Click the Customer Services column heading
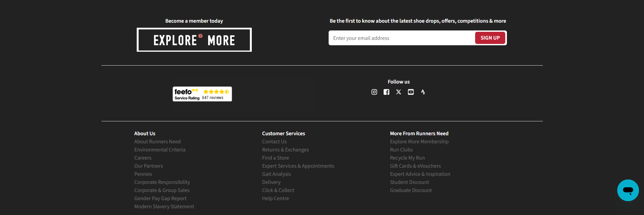This screenshot has width=644, height=215. 284,134
